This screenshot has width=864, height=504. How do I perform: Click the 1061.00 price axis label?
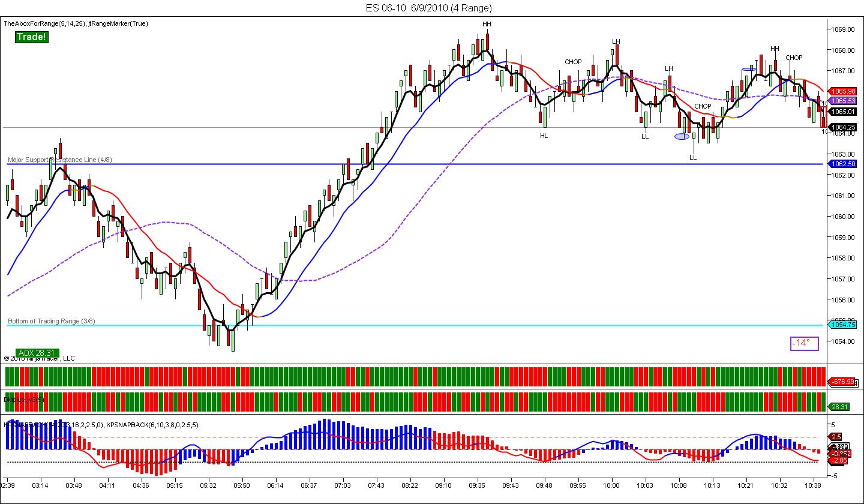[842, 196]
